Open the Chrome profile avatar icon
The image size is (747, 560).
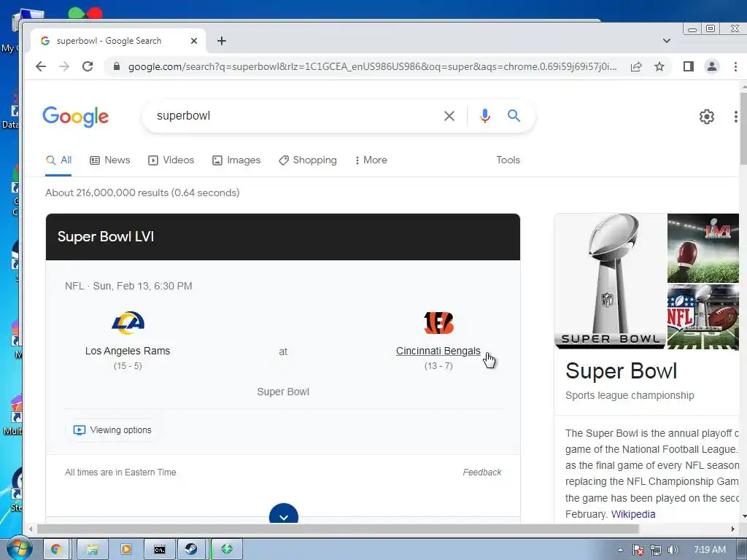click(712, 66)
